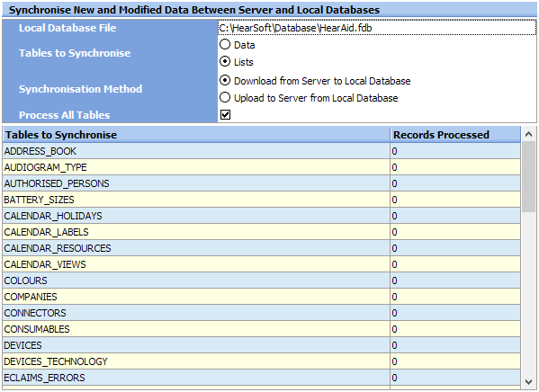Click the Records Processed column header
This screenshot has height=392, width=539.
[455, 135]
